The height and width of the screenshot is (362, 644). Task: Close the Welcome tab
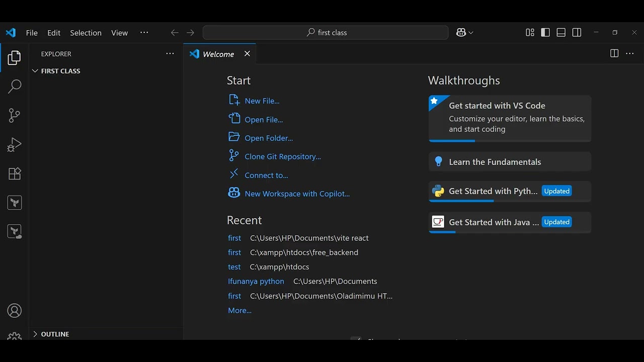click(247, 54)
